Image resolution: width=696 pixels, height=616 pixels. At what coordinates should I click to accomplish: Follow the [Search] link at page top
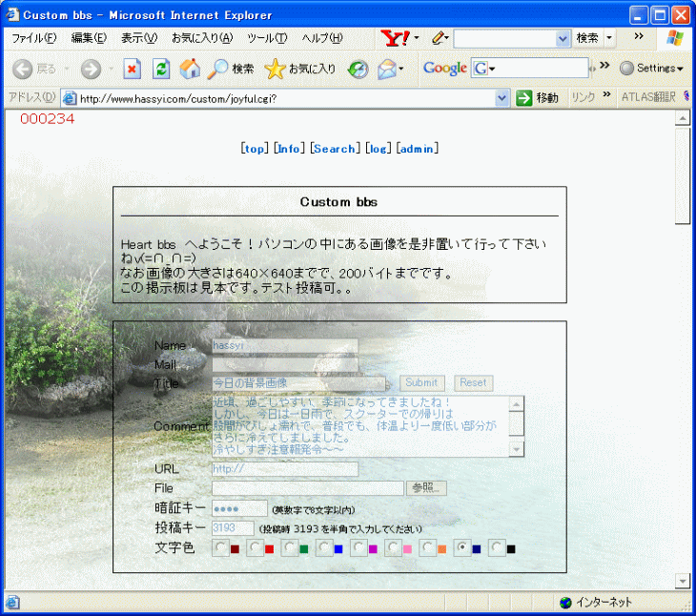pyautogui.click(x=334, y=149)
